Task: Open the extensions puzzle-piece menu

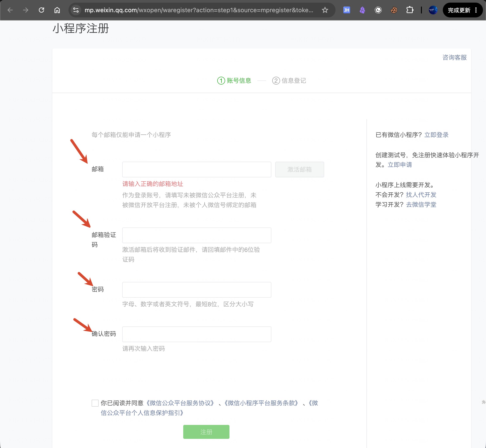Action: pyautogui.click(x=410, y=10)
